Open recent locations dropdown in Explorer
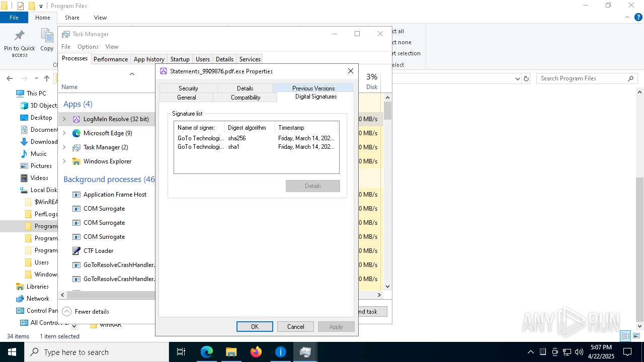644x362 pixels. point(36,78)
